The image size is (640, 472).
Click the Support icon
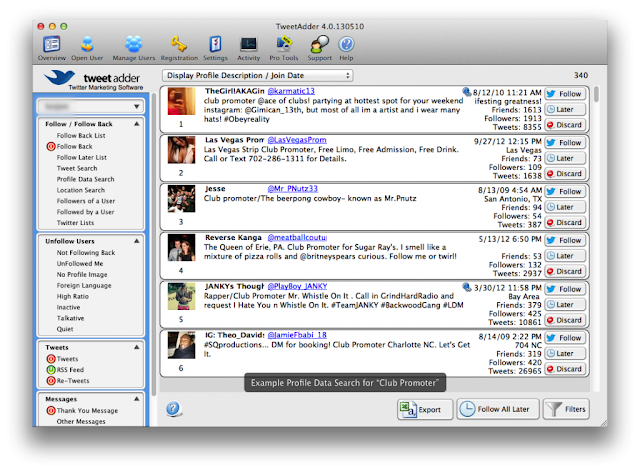[320, 48]
